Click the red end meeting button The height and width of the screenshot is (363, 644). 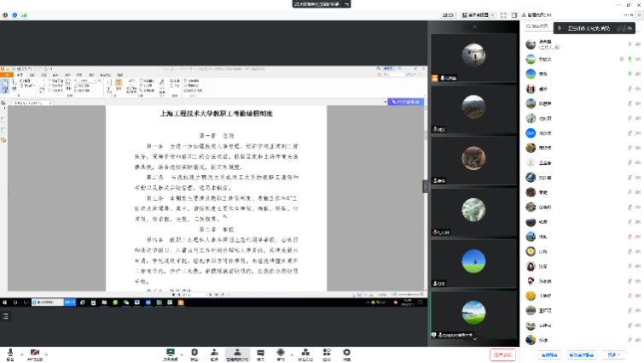pyautogui.click(x=503, y=354)
